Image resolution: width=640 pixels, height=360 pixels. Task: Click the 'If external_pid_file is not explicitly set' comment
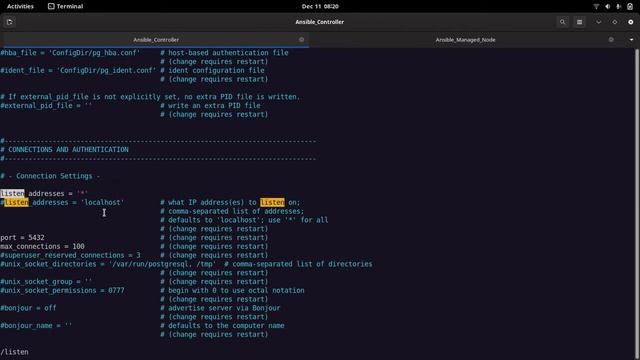pos(150,97)
